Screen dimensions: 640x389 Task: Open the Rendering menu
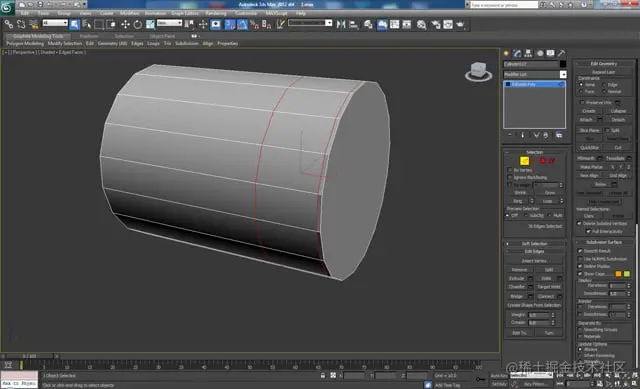(216, 13)
